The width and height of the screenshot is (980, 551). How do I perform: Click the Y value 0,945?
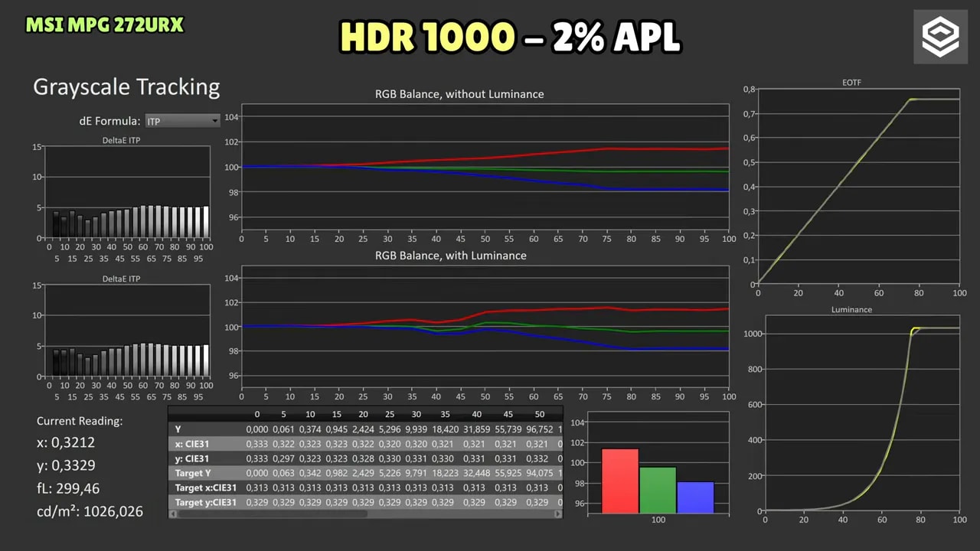pyautogui.click(x=337, y=429)
